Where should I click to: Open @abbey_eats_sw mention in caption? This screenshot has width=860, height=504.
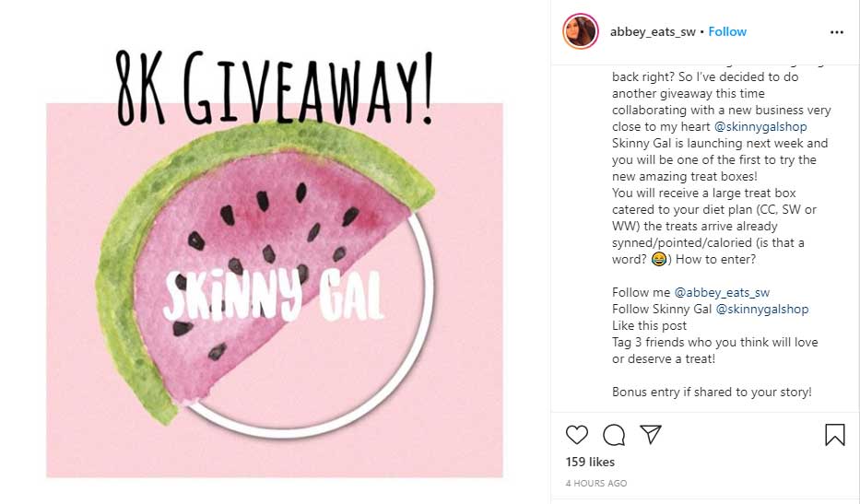click(722, 292)
